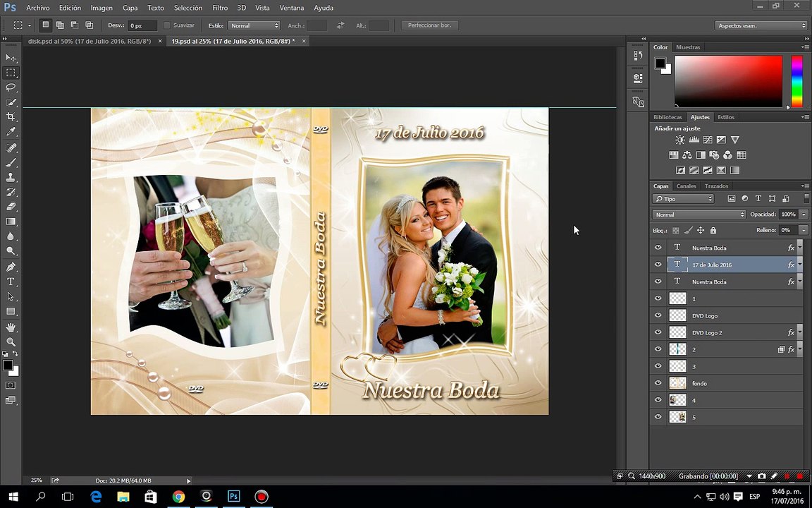
Task: Click the Desv. feather input field
Action: (x=142, y=25)
